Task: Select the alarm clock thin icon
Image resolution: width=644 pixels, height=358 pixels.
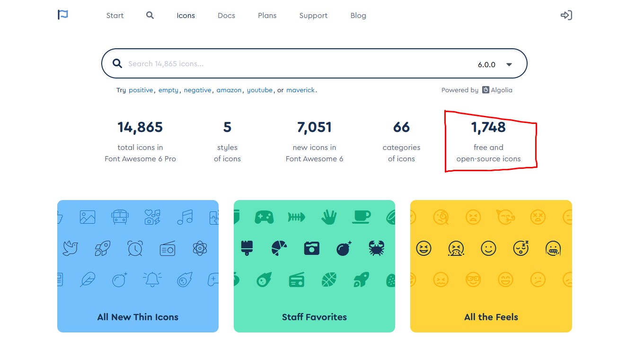Action: (135, 248)
